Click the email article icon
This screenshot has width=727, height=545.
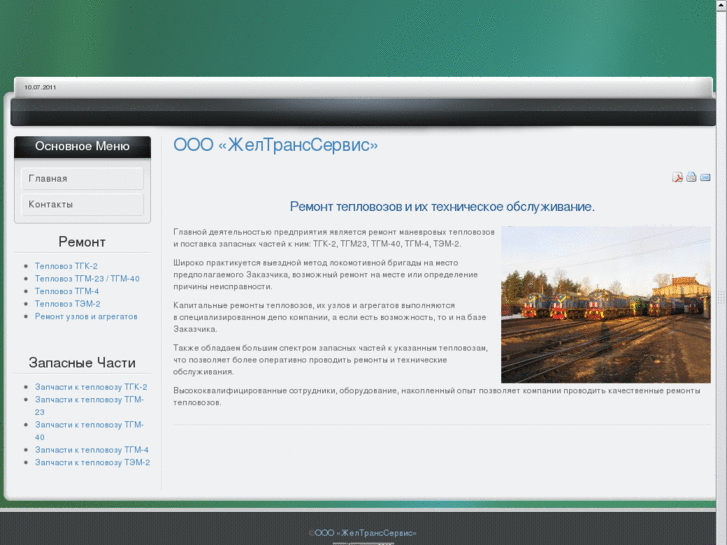coord(705,177)
